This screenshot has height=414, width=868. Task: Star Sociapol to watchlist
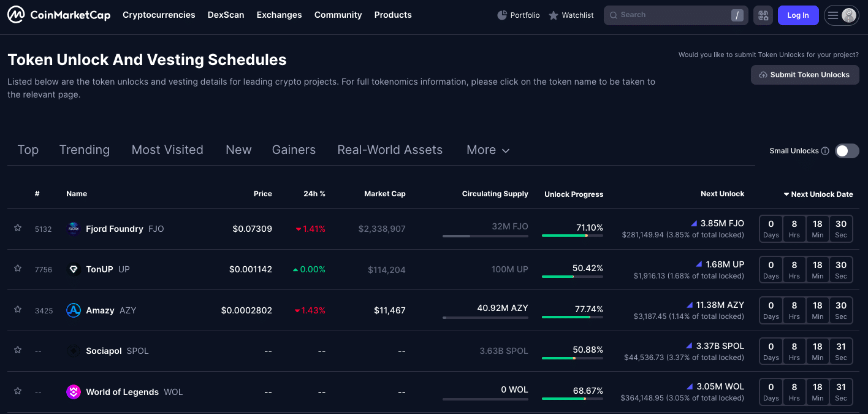(18, 350)
